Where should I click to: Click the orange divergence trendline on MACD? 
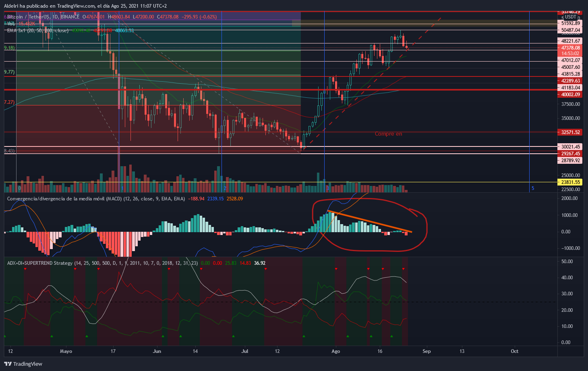[369, 222]
